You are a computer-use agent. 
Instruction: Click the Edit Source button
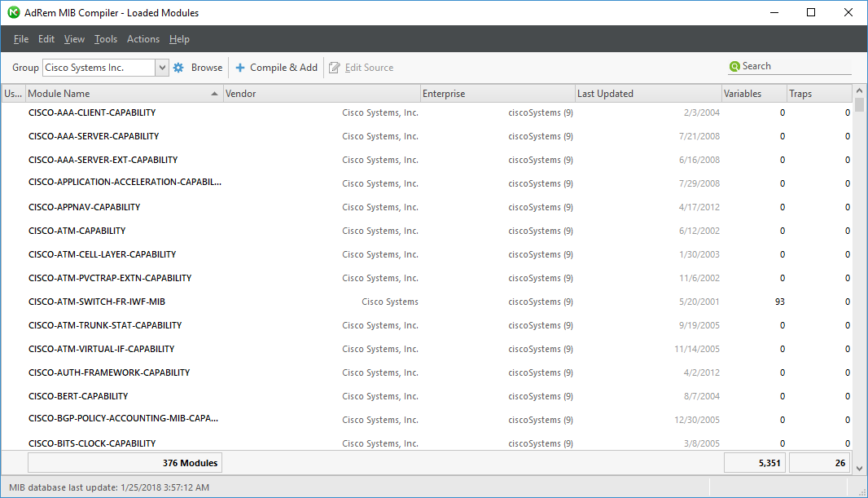point(362,68)
